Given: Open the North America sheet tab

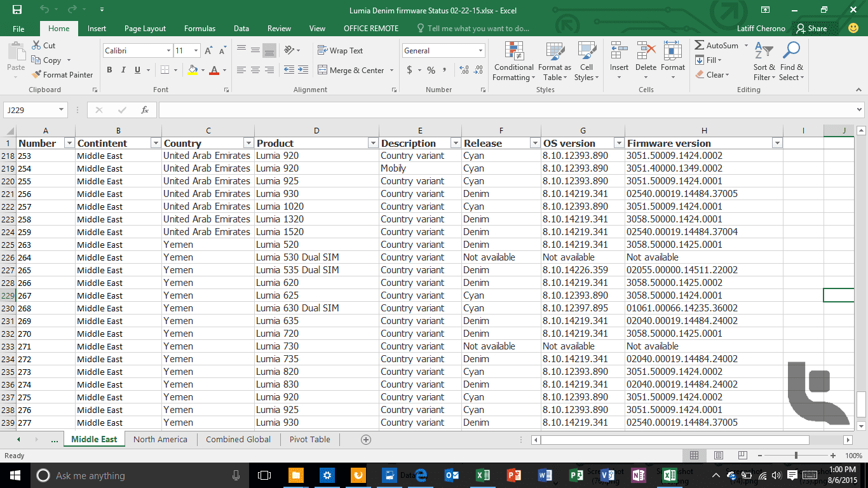Looking at the screenshot, I should 160,440.
